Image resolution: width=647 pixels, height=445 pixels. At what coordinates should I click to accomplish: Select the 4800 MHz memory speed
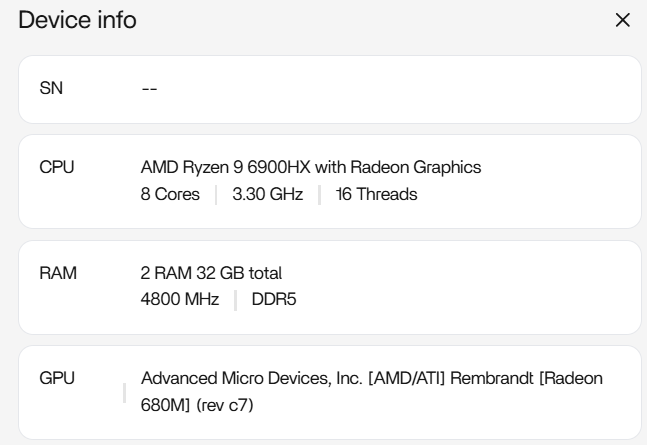click(180, 299)
